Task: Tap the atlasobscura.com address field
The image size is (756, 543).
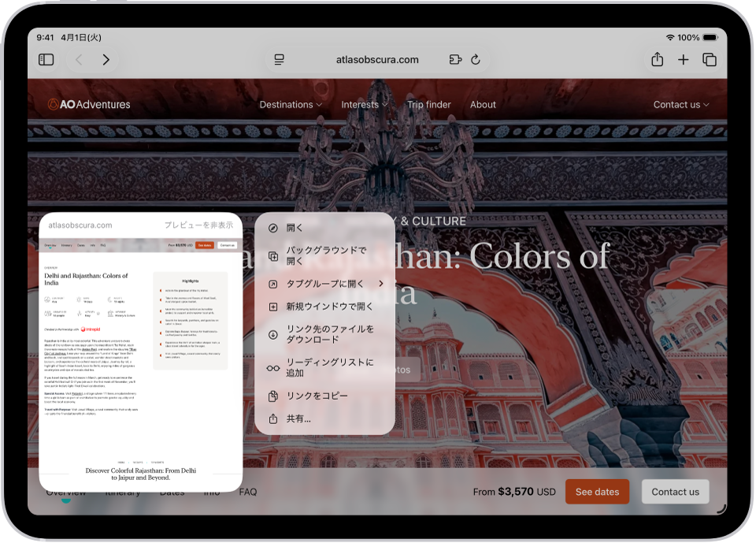Action: click(x=377, y=59)
